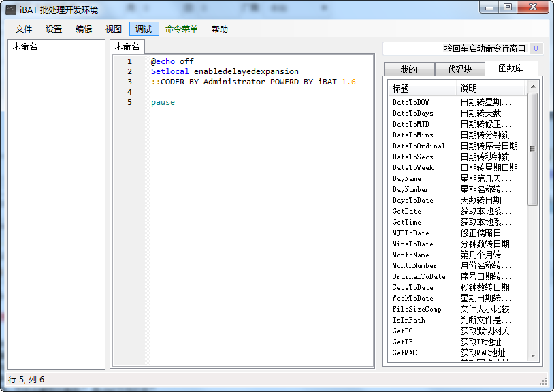Close the iBAT window

pyautogui.click(x=534, y=7)
